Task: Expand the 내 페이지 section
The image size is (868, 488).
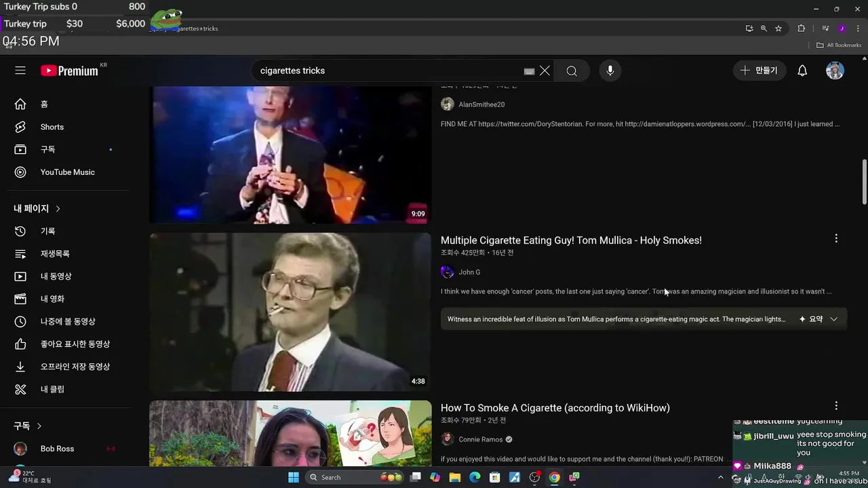Action: pos(37,209)
